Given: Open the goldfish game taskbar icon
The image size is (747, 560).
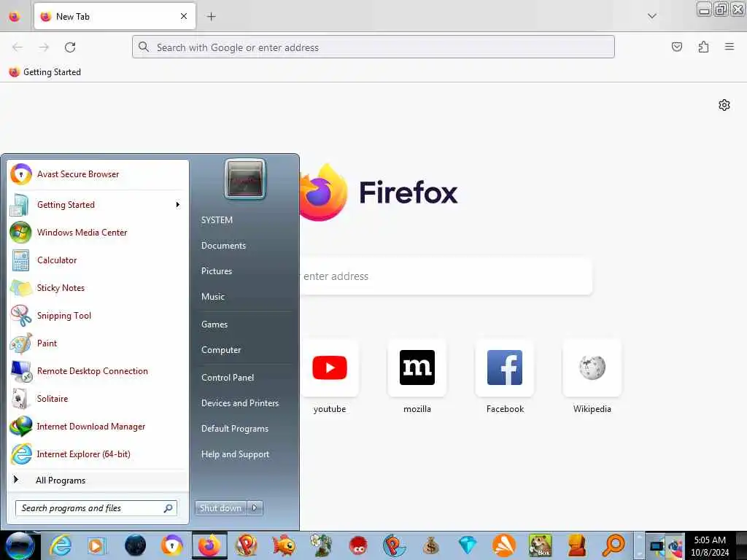Looking at the screenshot, I should (284, 545).
